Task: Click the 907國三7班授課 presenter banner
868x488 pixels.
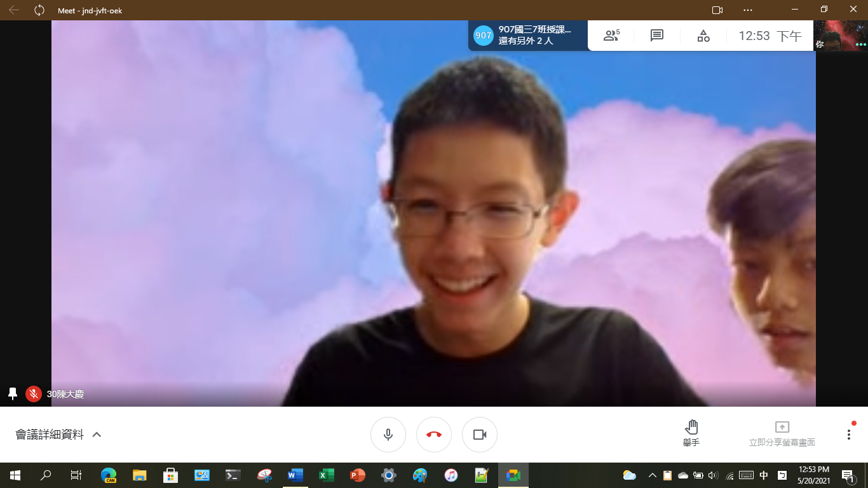Action: click(528, 35)
